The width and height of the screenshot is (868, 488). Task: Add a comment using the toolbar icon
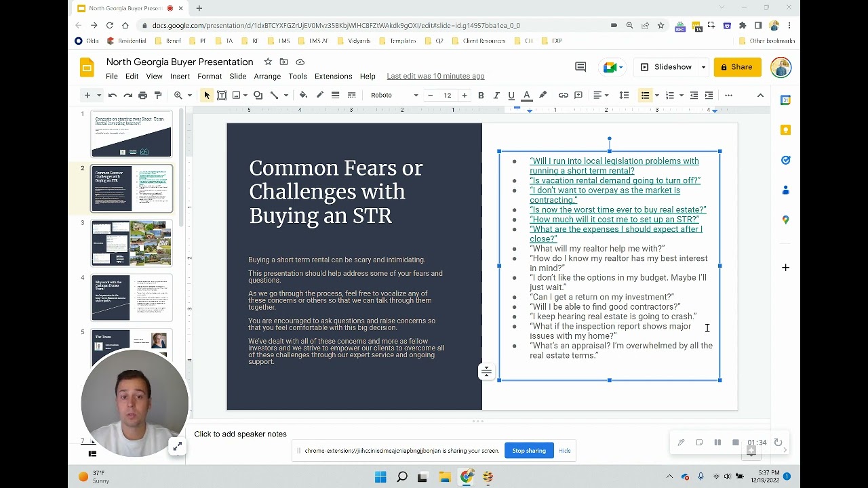[578, 96]
